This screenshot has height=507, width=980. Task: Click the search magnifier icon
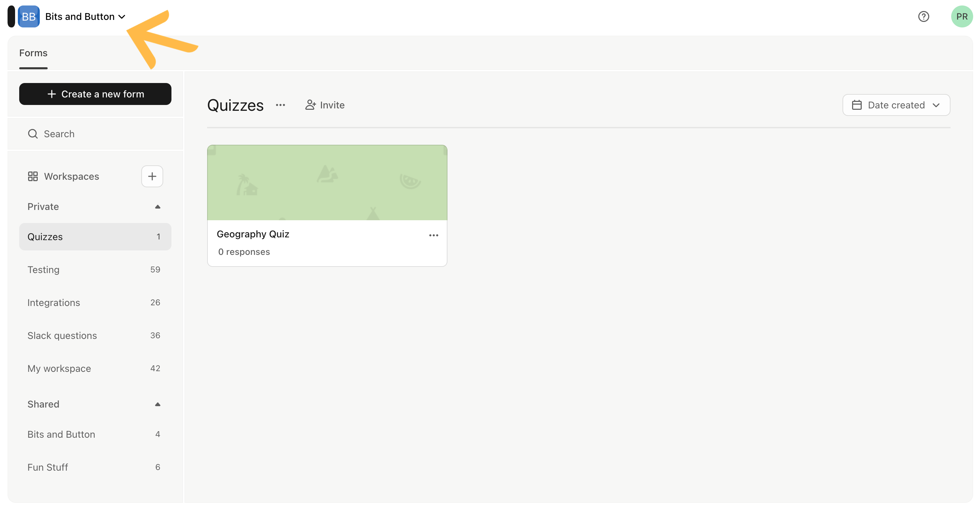click(x=33, y=133)
